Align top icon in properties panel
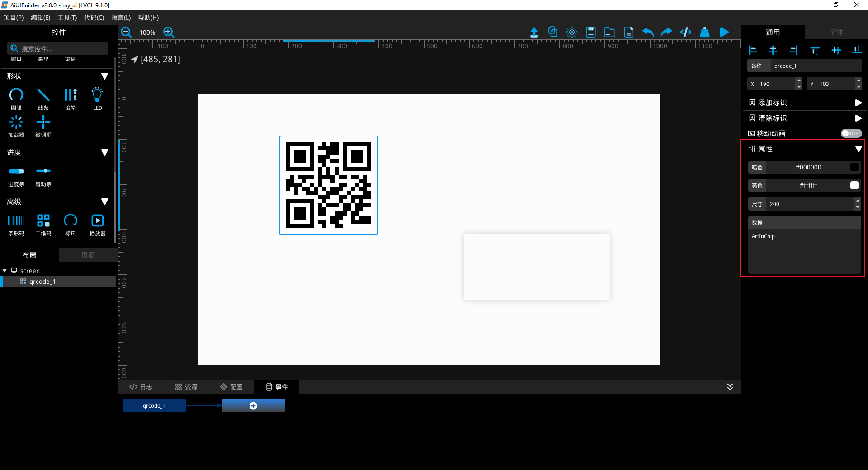The image size is (868, 470). [x=815, y=50]
